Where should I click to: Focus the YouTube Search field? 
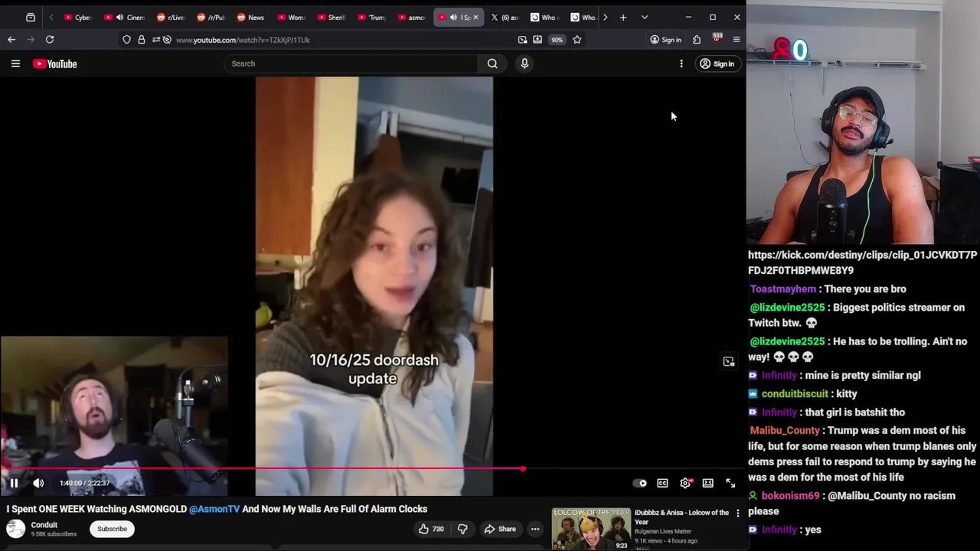tap(351, 64)
